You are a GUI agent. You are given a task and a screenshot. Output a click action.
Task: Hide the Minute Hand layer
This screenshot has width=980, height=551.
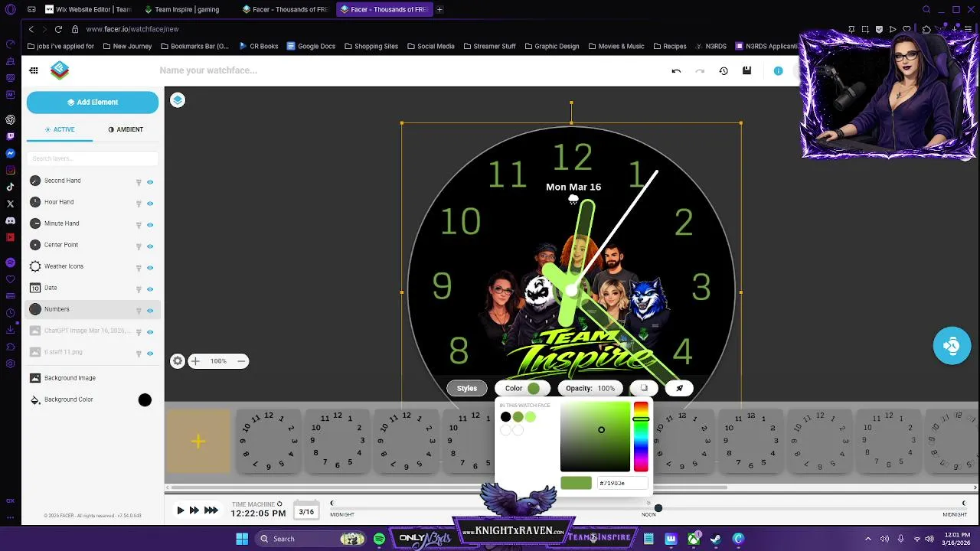coord(150,225)
